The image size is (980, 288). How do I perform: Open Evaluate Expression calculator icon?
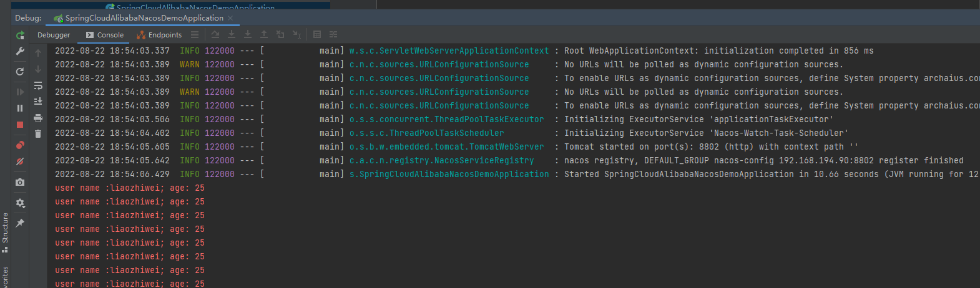click(317, 34)
